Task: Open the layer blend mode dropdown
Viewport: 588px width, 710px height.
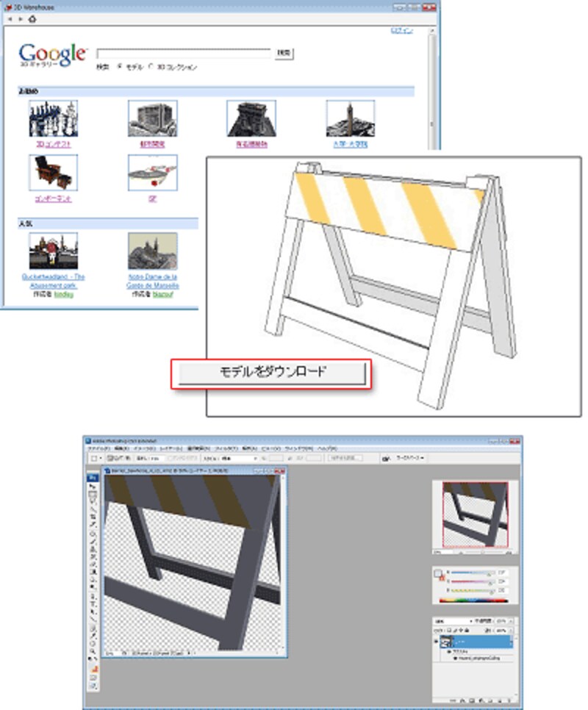Action: click(x=454, y=621)
